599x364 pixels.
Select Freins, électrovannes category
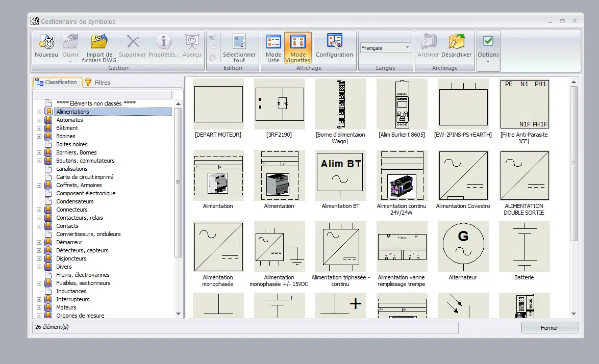tap(83, 275)
